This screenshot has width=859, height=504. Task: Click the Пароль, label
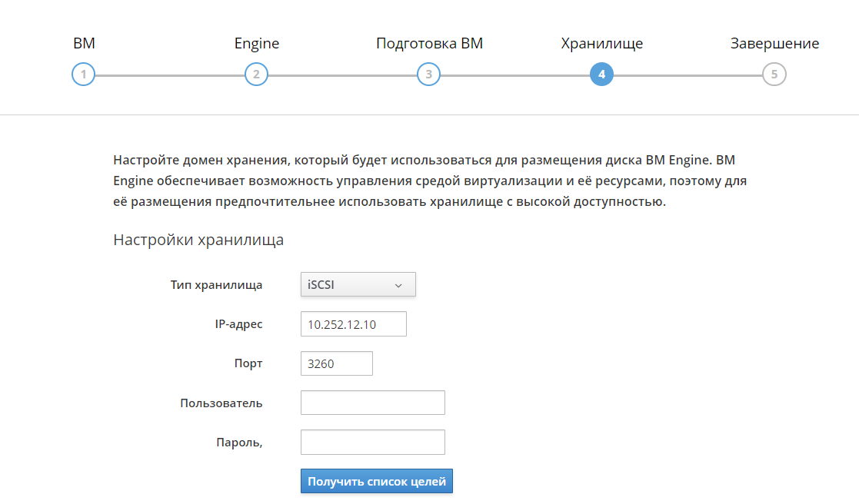239,443
